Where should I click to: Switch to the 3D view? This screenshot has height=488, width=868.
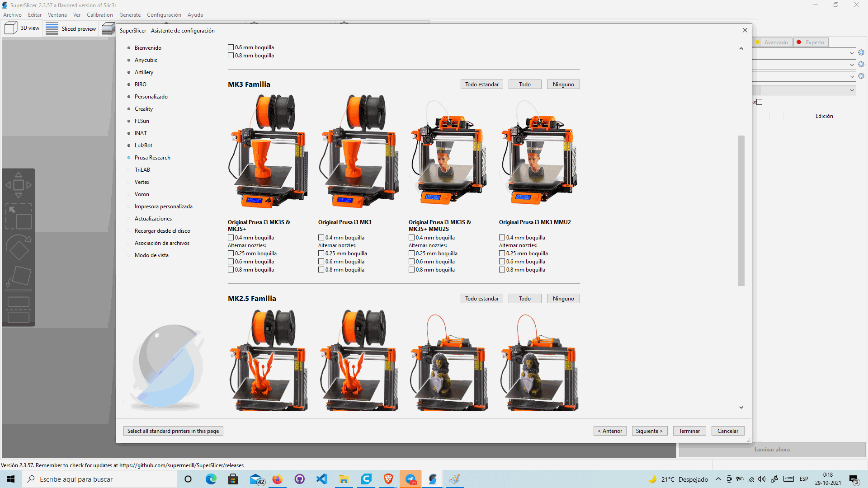pyautogui.click(x=22, y=28)
